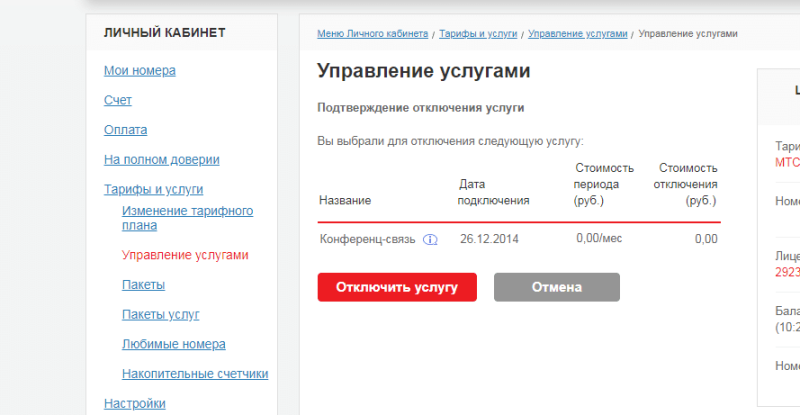The image size is (800, 415).
Task: Open the Оплата sidebar link
Action: point(126,130)
